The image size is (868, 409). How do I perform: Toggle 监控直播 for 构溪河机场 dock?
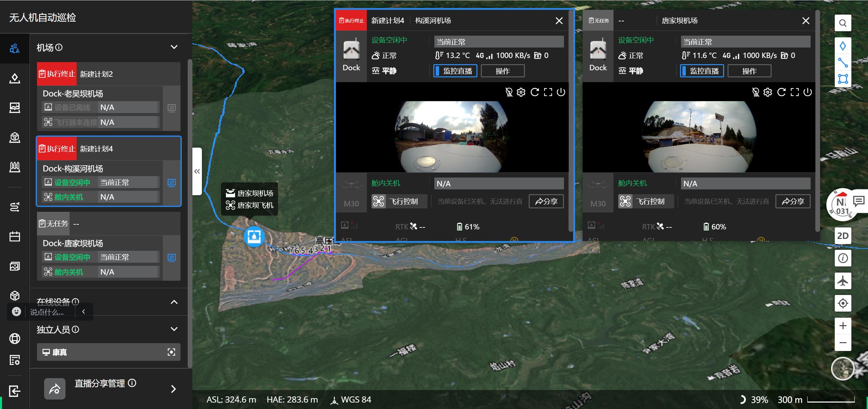click(x=455, y=71)
